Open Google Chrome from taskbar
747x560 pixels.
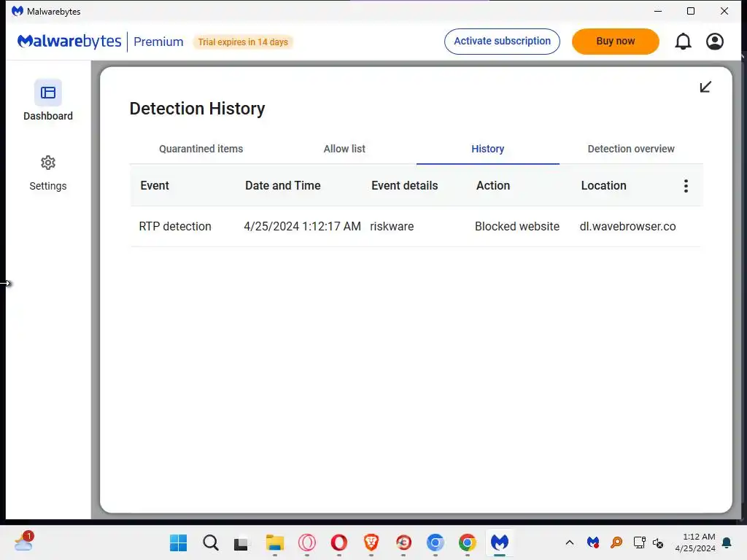[x=468, y=542]
